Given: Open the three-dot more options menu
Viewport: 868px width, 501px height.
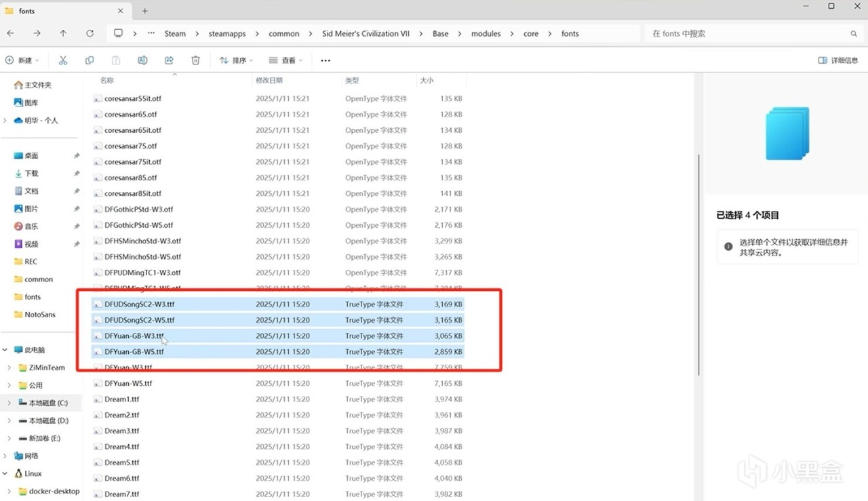Looking at the screenshot, I should coord(325,60).
